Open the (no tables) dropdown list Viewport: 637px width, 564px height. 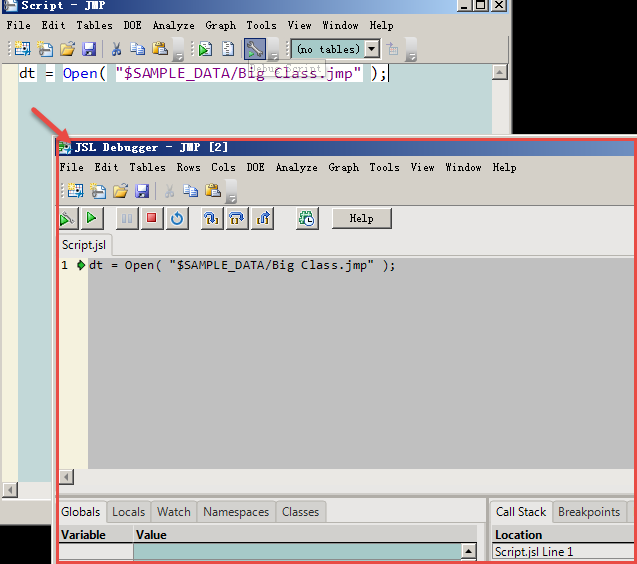point(371,49)
